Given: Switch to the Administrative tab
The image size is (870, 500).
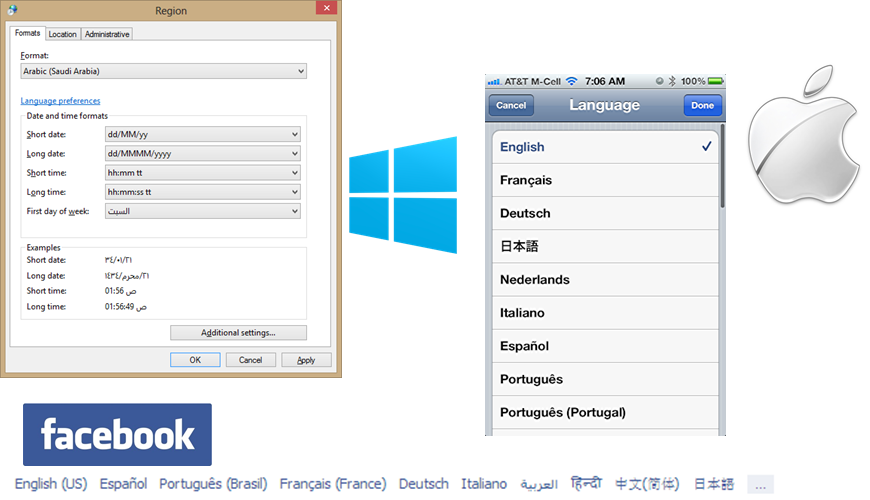Looking at the screenshot, I should click(x=106, y=34).
